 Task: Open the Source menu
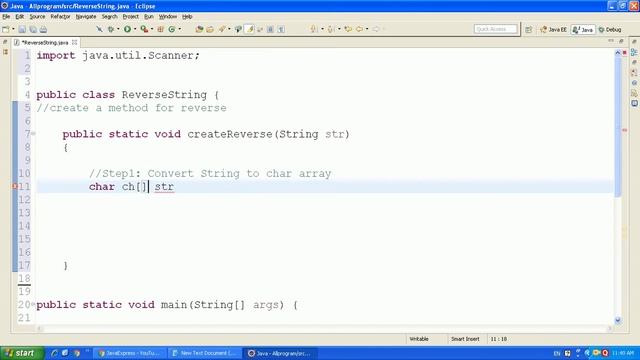click(37, 17)
